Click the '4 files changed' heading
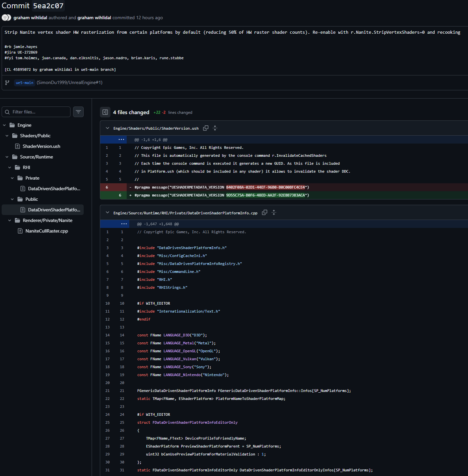Screen dimensions: 468x476 (131, 112)
